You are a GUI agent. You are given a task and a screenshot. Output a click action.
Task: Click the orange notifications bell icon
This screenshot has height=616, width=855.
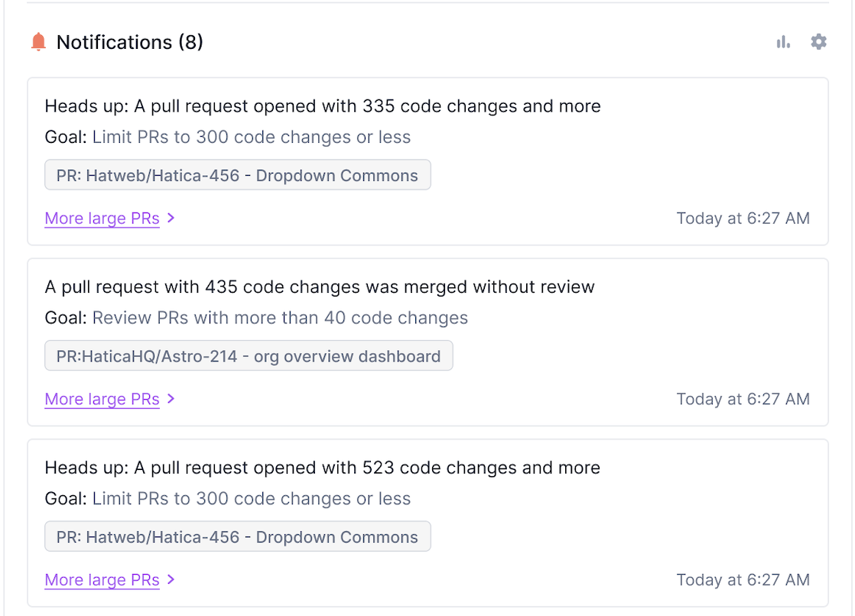tap(38, 42)
